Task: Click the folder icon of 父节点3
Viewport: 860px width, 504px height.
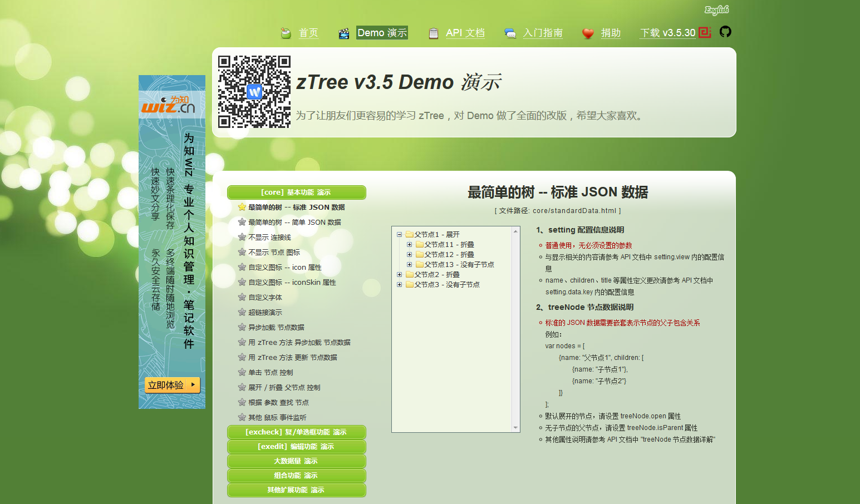Action: [410, 285]
